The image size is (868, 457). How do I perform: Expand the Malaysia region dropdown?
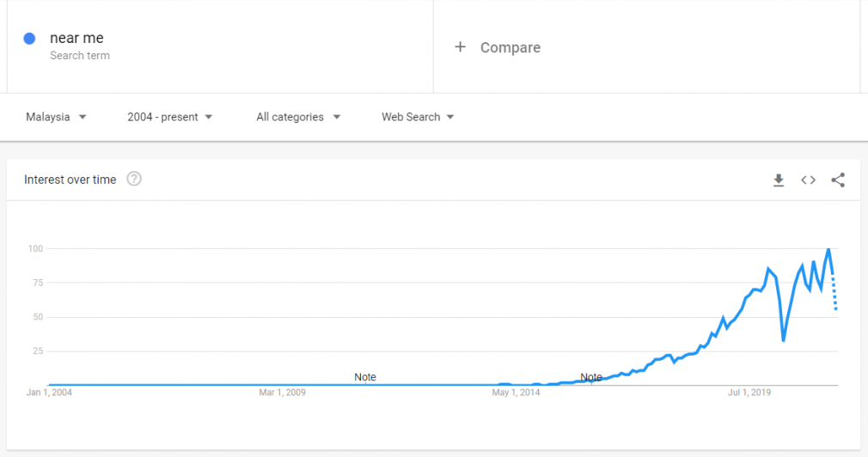click(x=56, y=117)
